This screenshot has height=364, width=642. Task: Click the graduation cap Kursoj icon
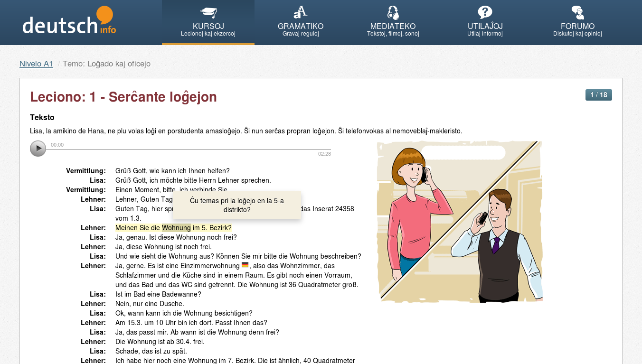click(x=208, y=12)
